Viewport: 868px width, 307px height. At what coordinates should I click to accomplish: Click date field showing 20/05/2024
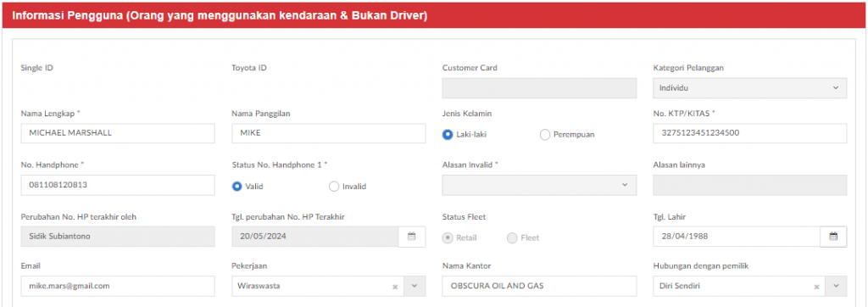pyautogui.click(x=315, y=237)
